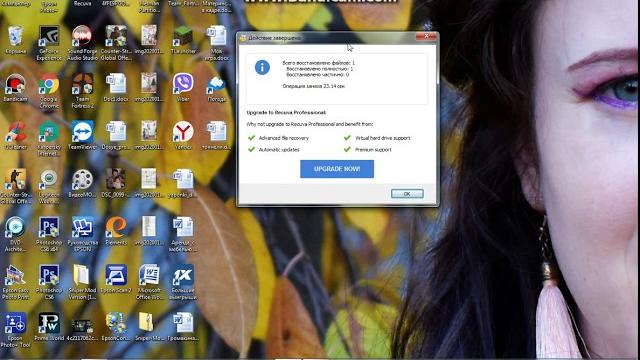Select the TeamViewer desktop icon
The height and width of the screenshot is (360, 640).
82,135
